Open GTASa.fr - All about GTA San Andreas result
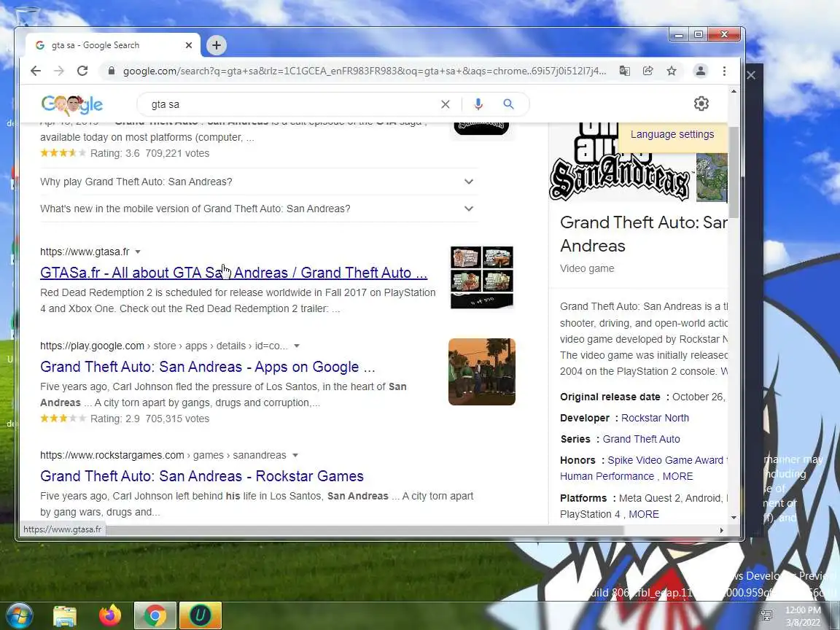 (233, 273)
